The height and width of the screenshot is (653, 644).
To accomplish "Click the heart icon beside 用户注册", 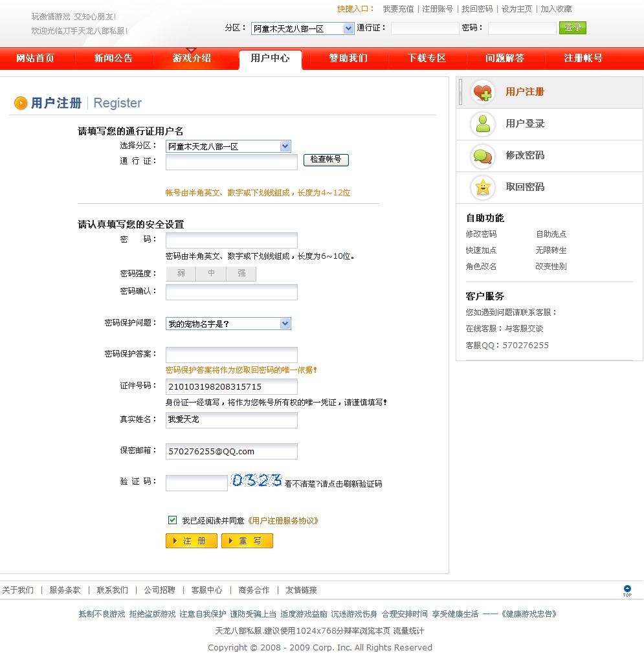I will (x=482, y=92).
